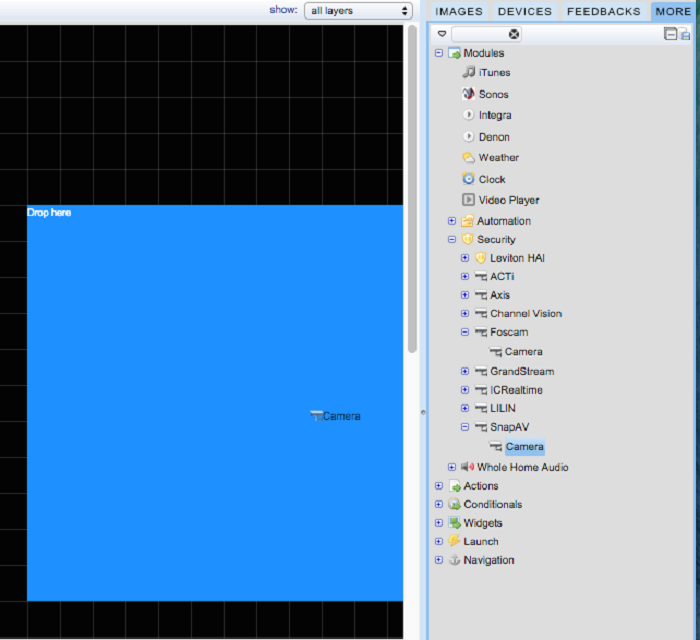
Task: Expand the Whole Home Audio node
Action: pos(452,467)
